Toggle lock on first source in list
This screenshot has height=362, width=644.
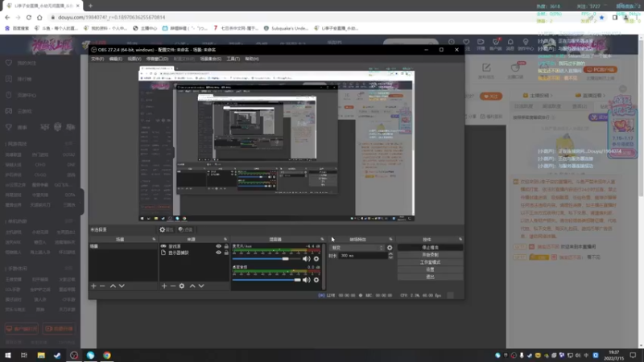pos(226,246)
